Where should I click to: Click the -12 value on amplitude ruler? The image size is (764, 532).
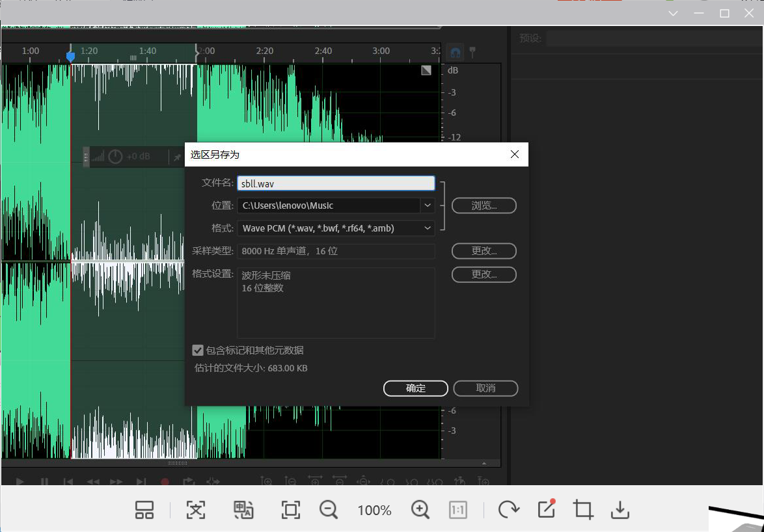[455, 137]
